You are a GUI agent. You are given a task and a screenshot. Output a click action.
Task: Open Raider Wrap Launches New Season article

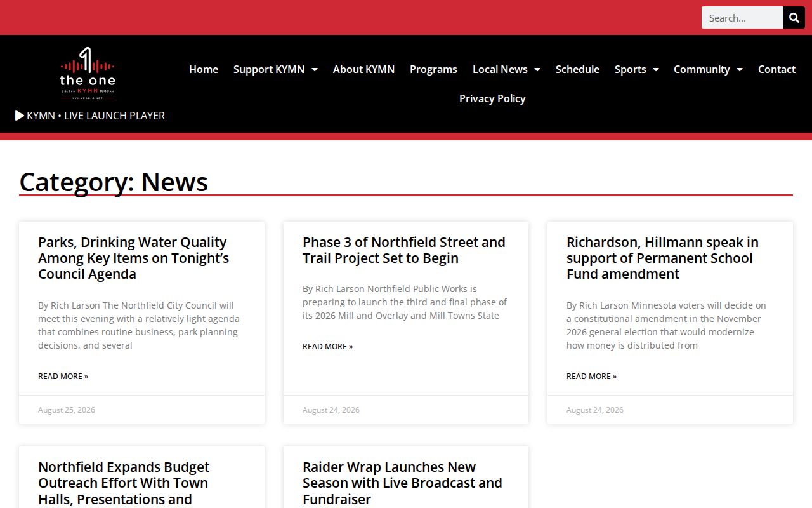point(402,483)
